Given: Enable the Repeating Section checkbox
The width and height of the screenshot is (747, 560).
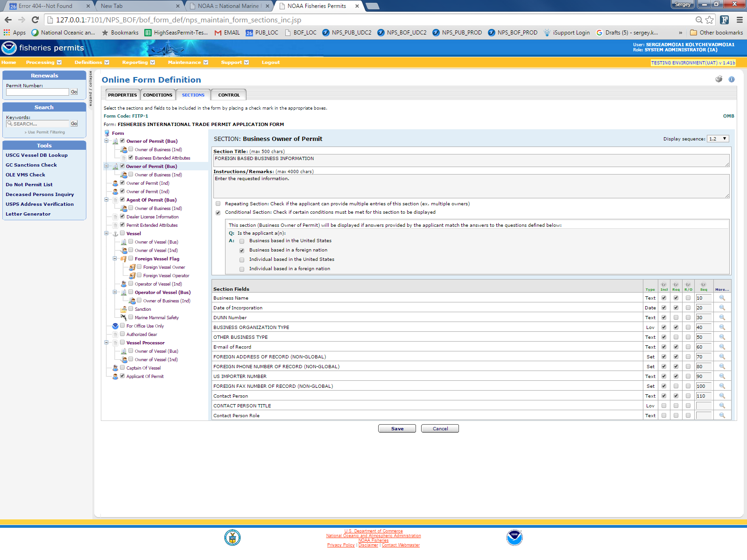Looking at the screenshot, I should pos(218,204).
